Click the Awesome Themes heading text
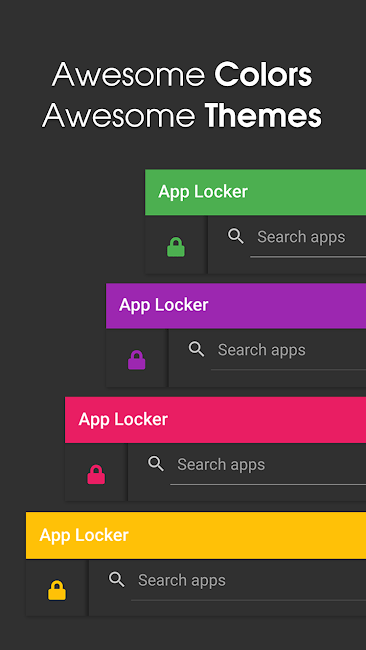366x650 pixels. point(182,115)
